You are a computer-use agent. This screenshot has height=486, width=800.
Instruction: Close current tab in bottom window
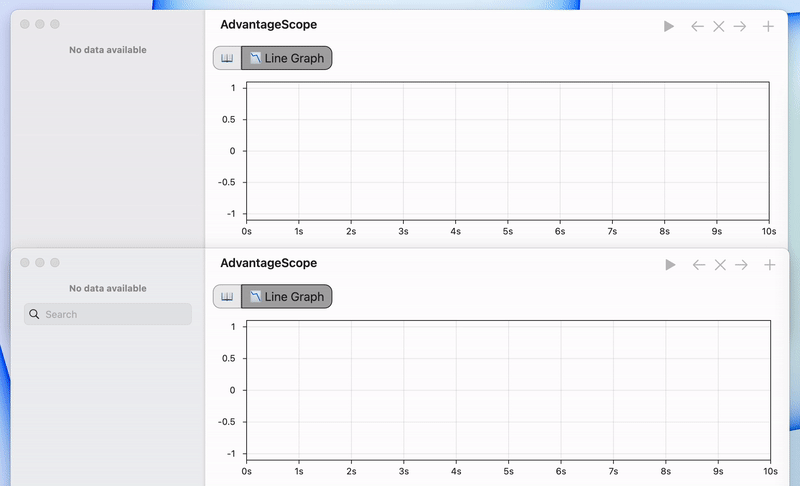[720, 265]
